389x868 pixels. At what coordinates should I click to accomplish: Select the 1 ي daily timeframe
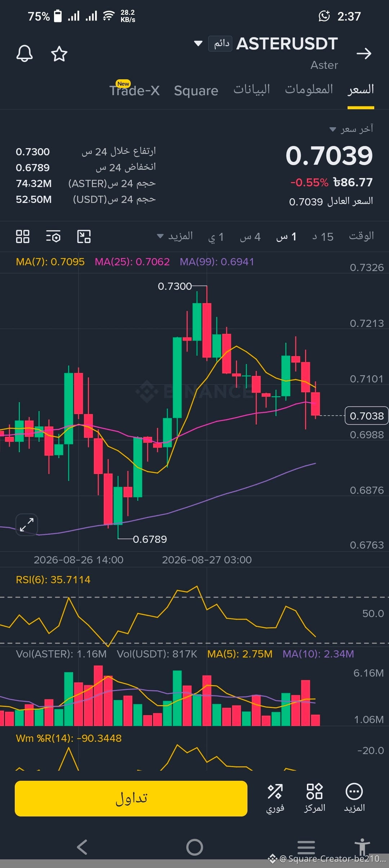click(x=216, y=237)
